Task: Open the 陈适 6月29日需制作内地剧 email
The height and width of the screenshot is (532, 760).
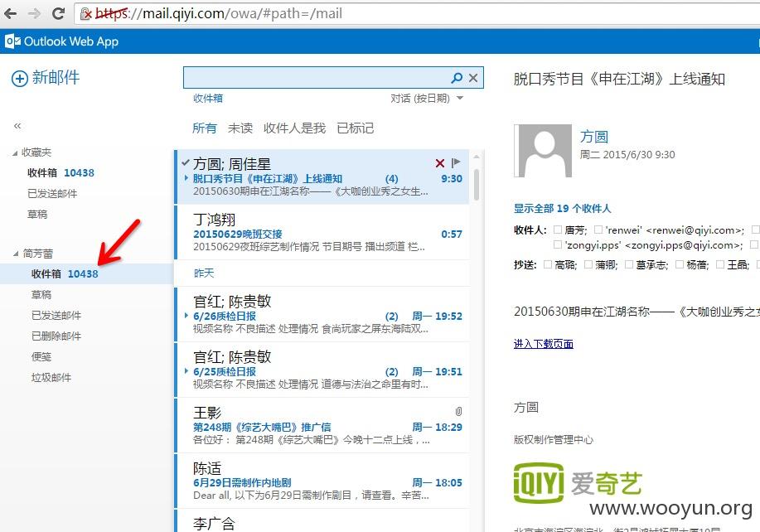Action: [x=322, y=481]
